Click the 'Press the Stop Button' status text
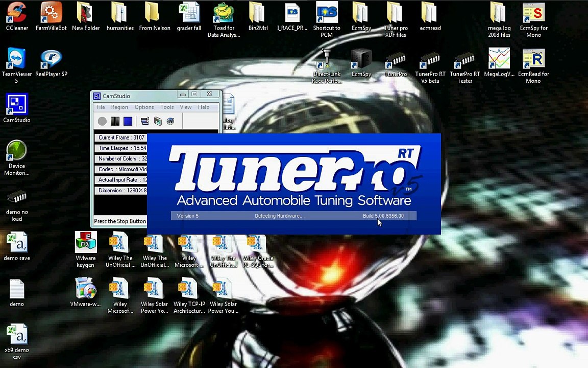The width and height of the screenshot is (588, 368). (120, 221)
